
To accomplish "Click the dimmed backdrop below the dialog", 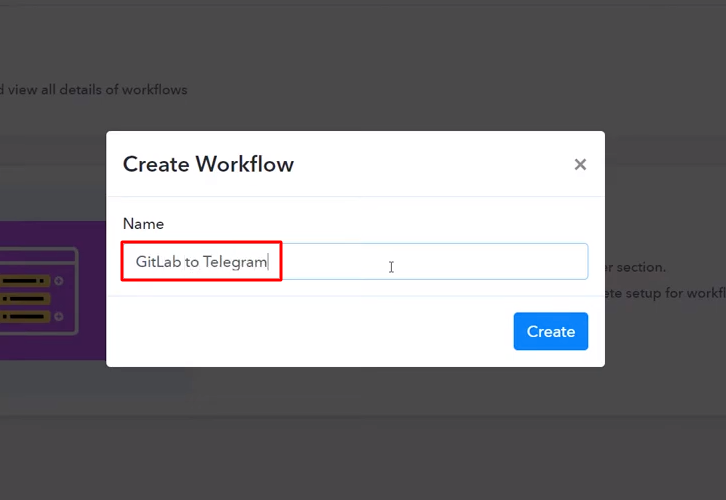I will [x=360, y=440].
